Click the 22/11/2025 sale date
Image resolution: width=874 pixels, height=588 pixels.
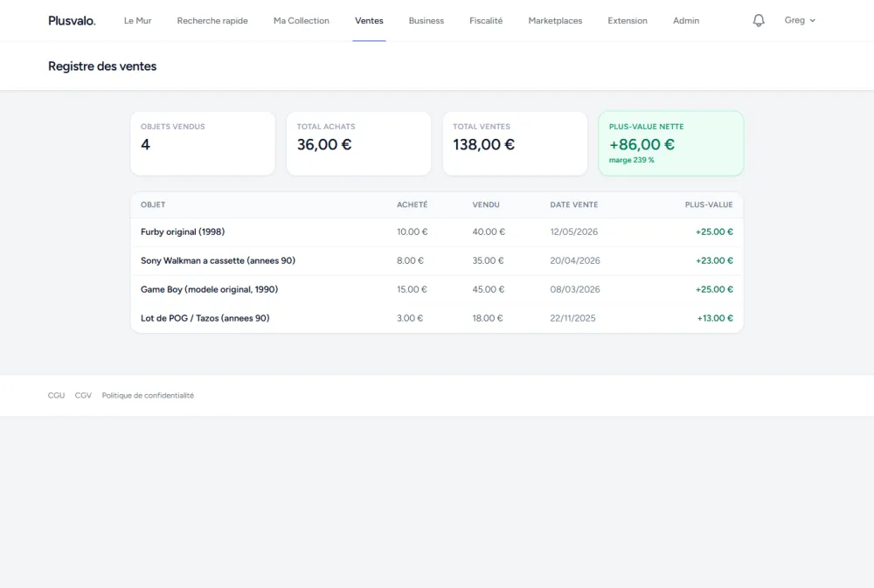572,318
